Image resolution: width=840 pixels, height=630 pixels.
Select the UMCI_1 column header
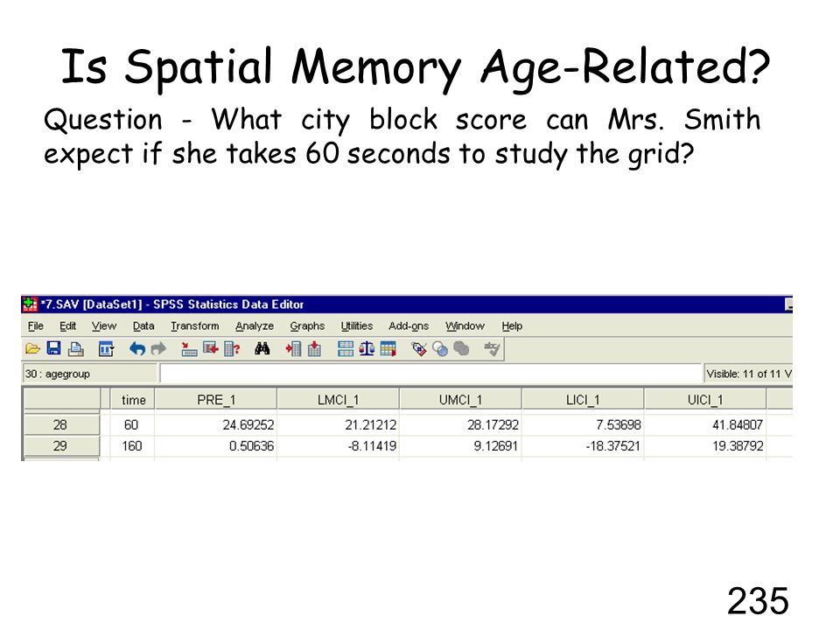click(461, 400)
